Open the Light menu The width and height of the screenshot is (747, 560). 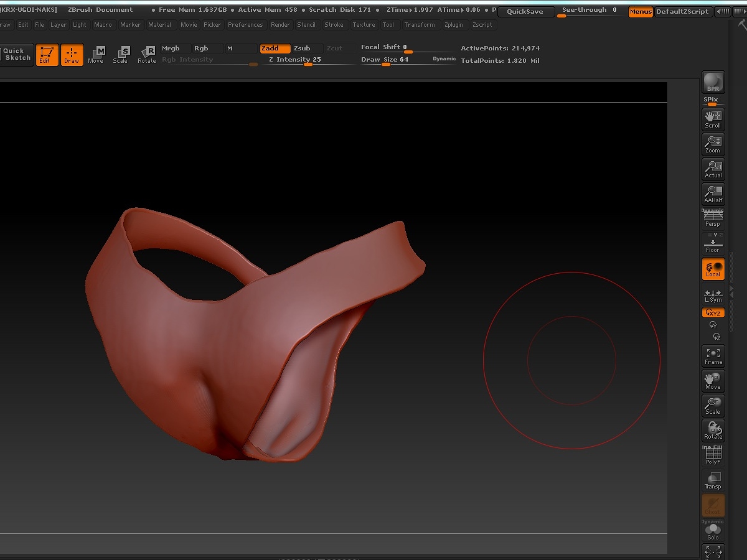tap(80, 25)
